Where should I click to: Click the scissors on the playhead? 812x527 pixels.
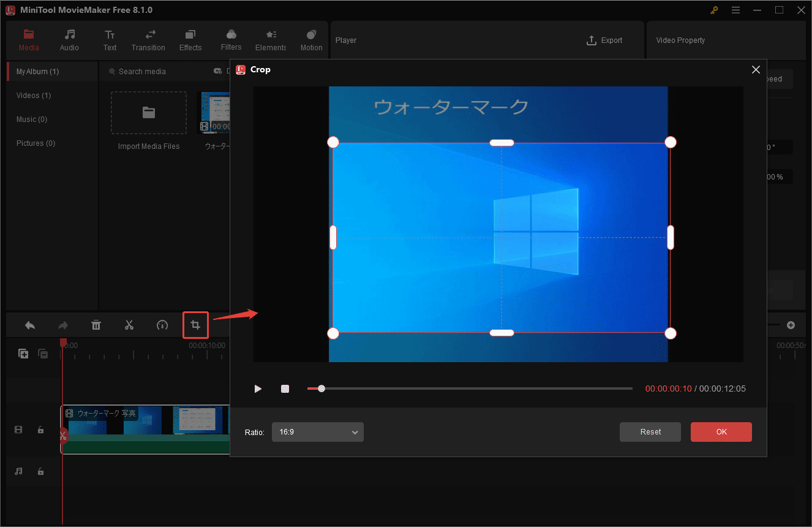tap(63, 436)
